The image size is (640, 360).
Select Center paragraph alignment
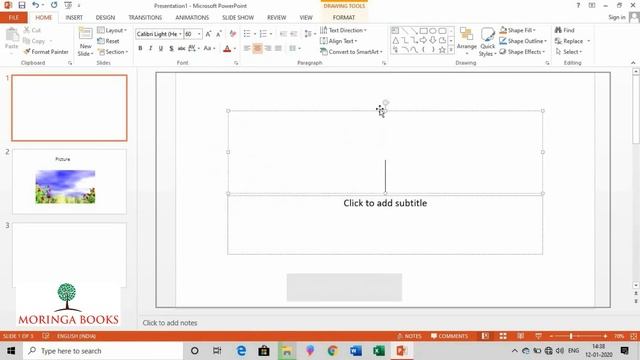click(x=258, y=49)
